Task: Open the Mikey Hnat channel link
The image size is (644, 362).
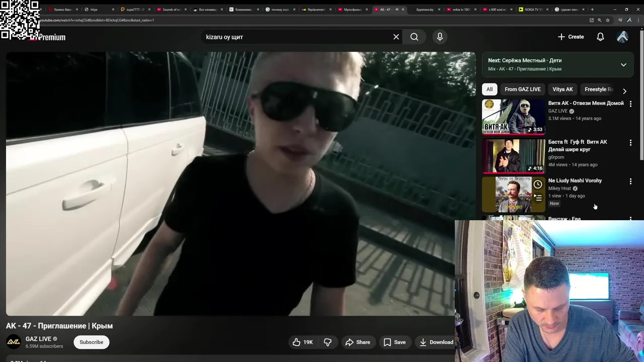Action: pyautogui.click(x=559, y=189)
